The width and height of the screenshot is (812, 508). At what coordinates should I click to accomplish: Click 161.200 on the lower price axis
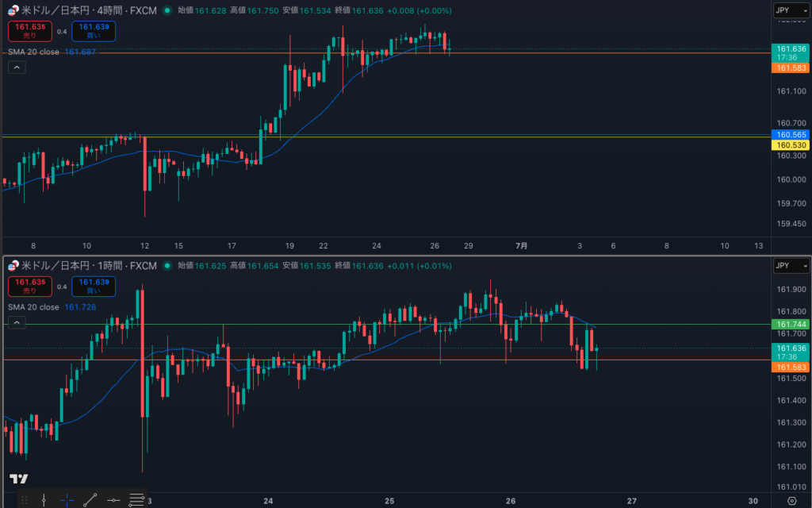(791, 444)
